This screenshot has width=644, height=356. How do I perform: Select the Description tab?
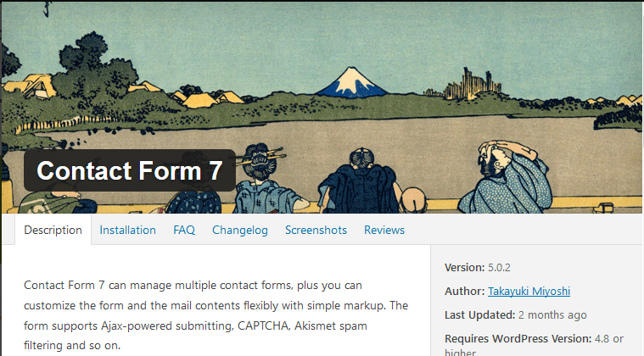pyautogui.click(x=53, y=230)
